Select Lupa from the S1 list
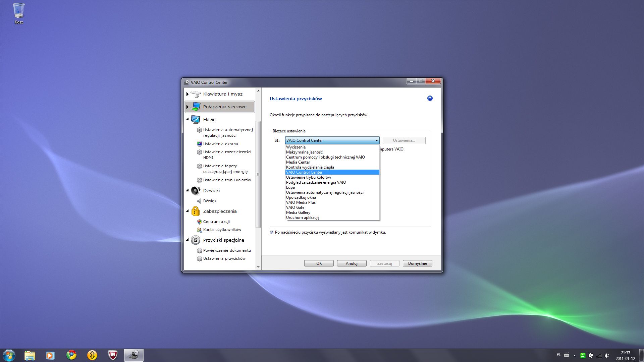The image size is (644, 362). click(x=332, y=187)
